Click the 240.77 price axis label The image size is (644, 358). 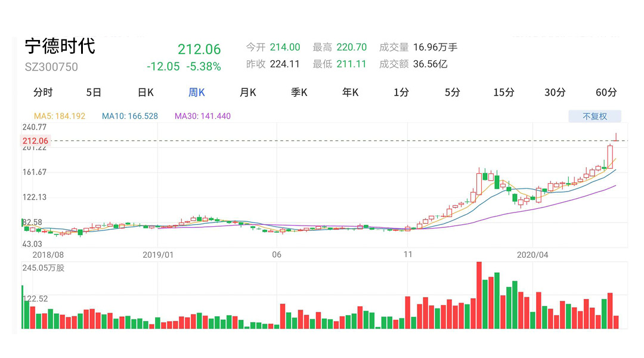tap(35, 128)
